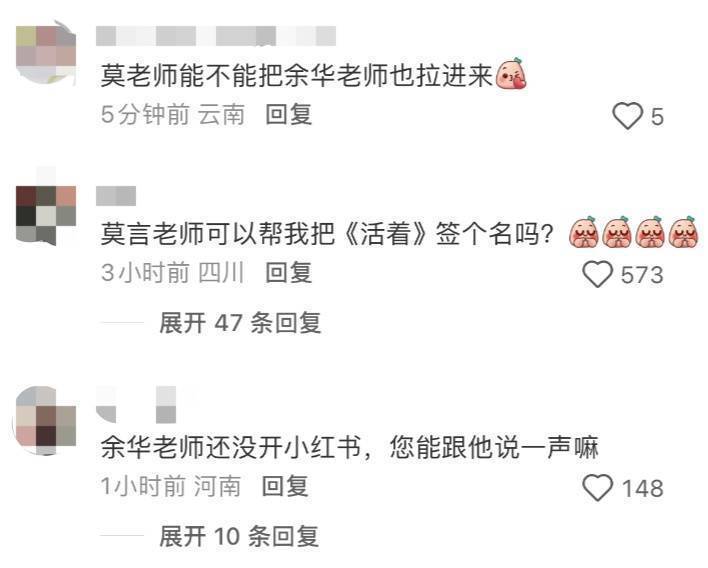Tap the last praying peach emoji

click(x=684, y=232)
